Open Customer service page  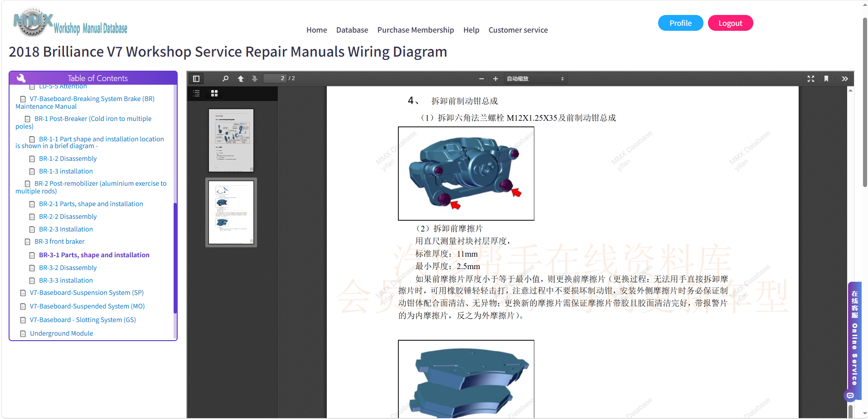click(518, 30)
